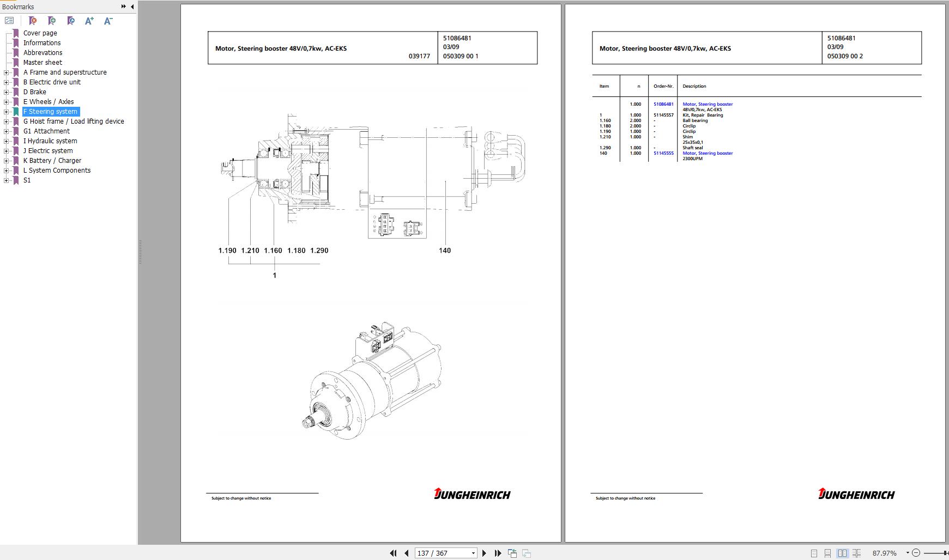Screen dimensions: 949x560
Task: Increase bookmark font size with A+
Action: tap(89, 21)
